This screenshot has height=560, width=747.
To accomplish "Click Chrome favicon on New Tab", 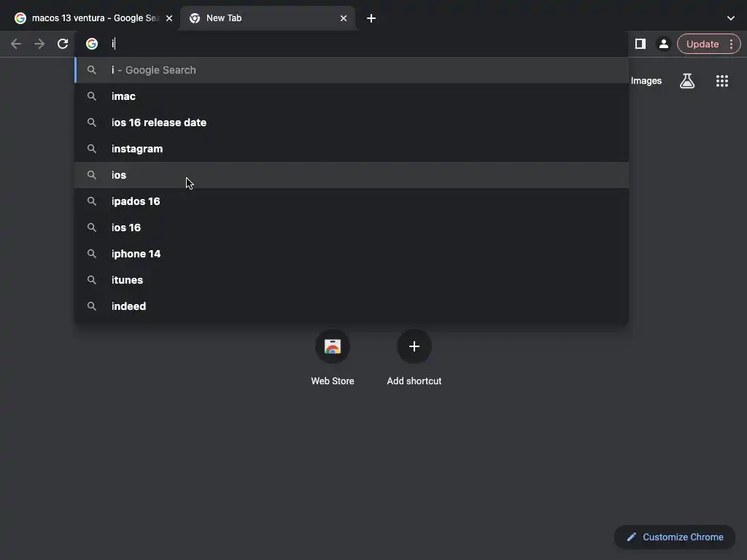I will [194, 18].
